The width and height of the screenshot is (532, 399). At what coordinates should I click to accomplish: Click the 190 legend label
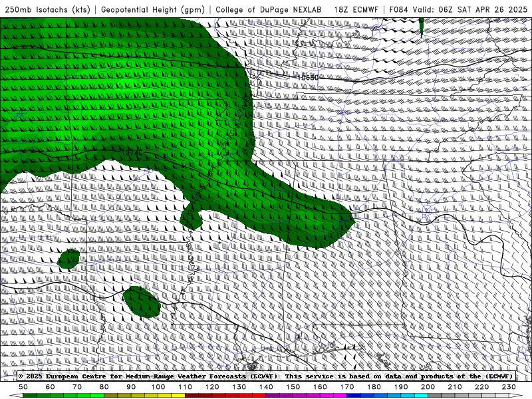point(401,387)
